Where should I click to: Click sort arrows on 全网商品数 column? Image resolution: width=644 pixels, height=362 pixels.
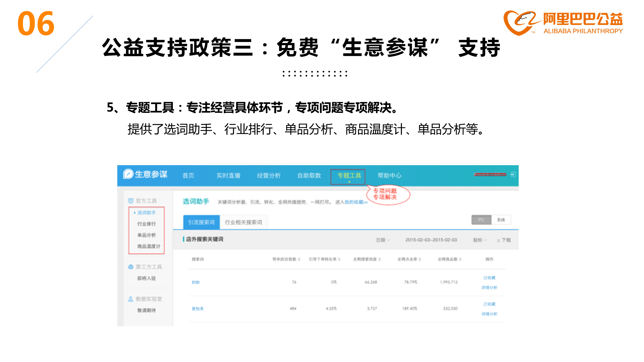[460, 259]
